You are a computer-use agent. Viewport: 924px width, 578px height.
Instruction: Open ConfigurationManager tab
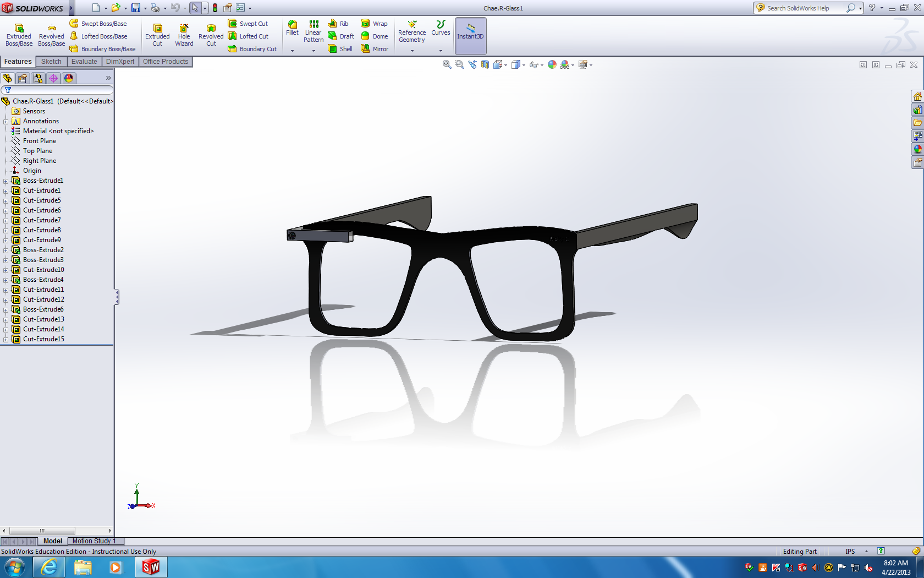coord(38,78)
